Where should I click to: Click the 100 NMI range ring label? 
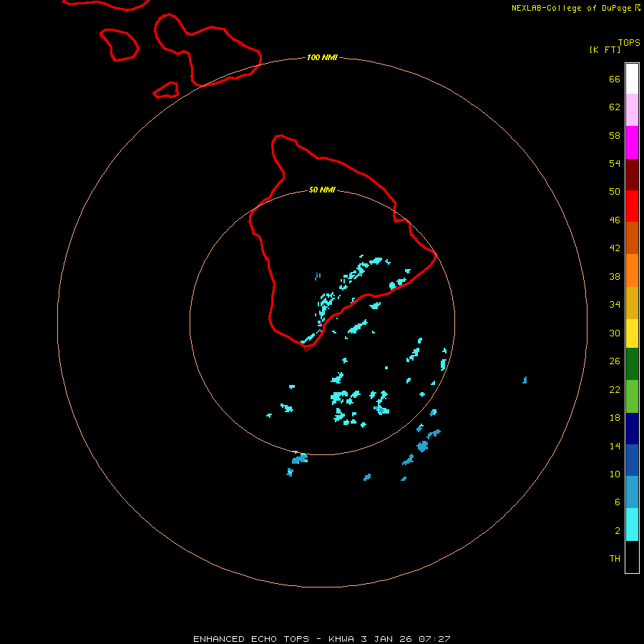coord(322,57)
